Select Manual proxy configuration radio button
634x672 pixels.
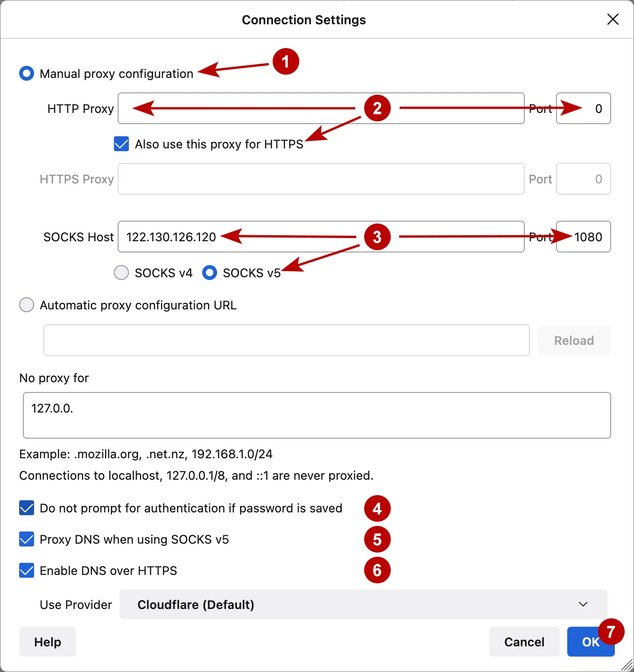pos(27,73)
